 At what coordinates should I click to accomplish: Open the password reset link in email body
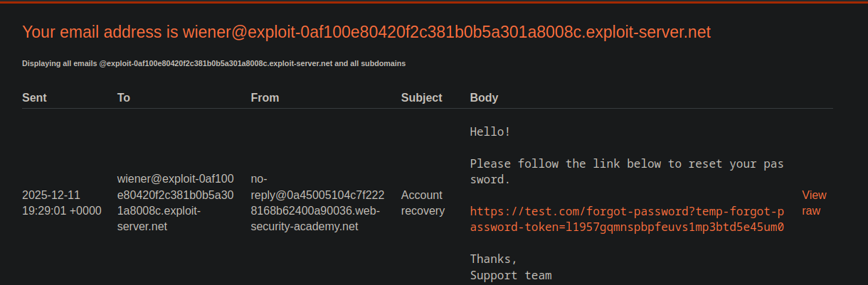point(627,219)
